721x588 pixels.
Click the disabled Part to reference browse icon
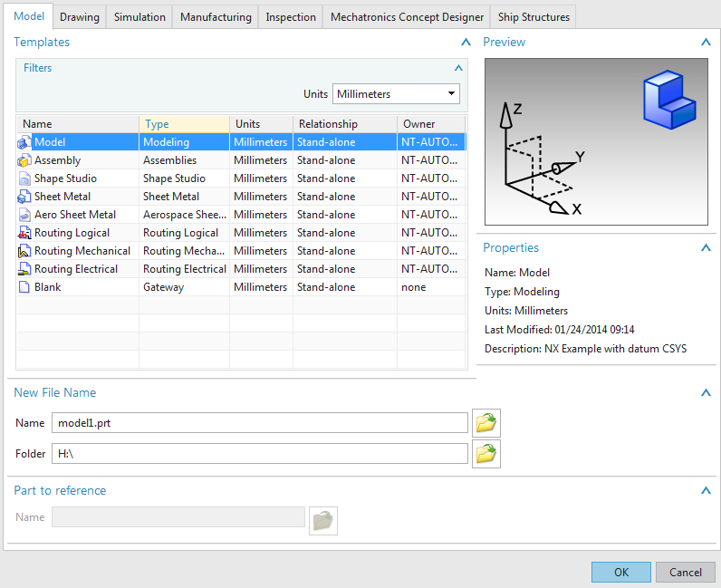pyautogui.click(x=323, y=521)
